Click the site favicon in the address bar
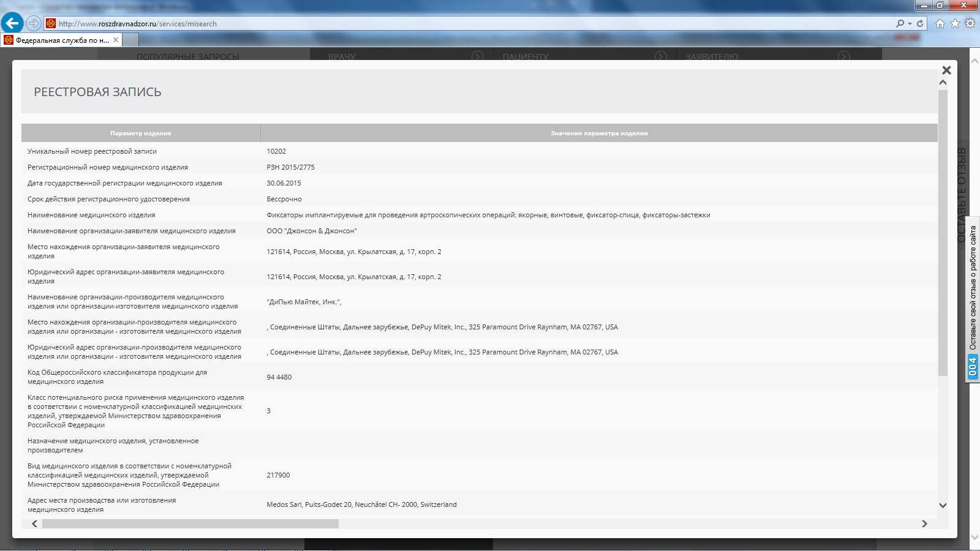Viewport: 980px width, 551px height. click(51, 23)
